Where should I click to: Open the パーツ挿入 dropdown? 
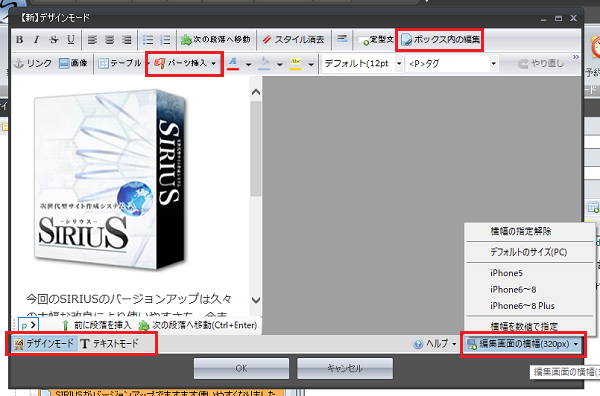(x=184, y=63)
